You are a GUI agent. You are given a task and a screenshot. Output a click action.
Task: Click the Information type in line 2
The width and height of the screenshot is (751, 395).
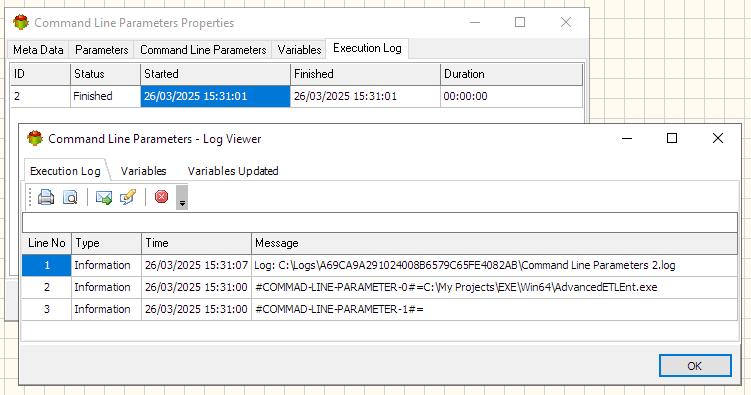click(x=106, y=287)
